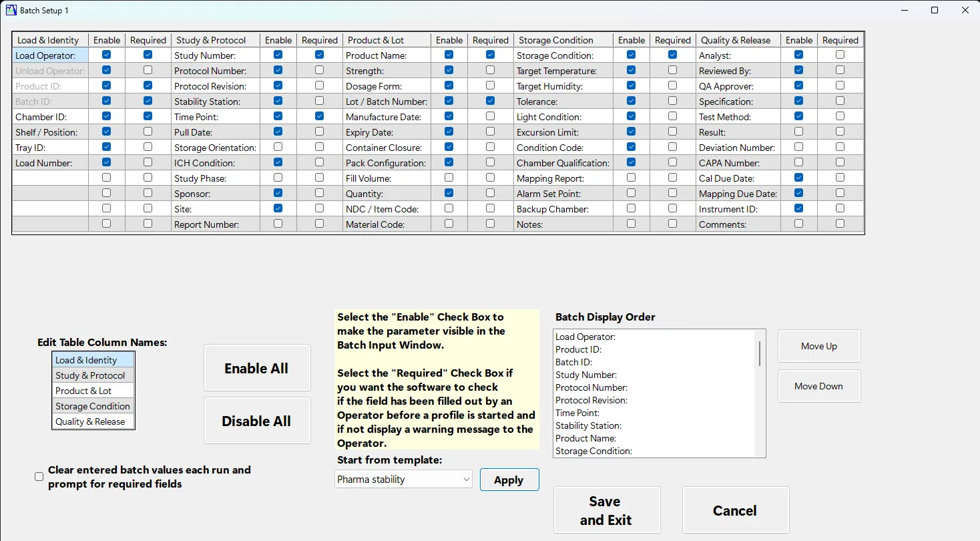Enable the Comments parameter checkbox

coord(798,224)
